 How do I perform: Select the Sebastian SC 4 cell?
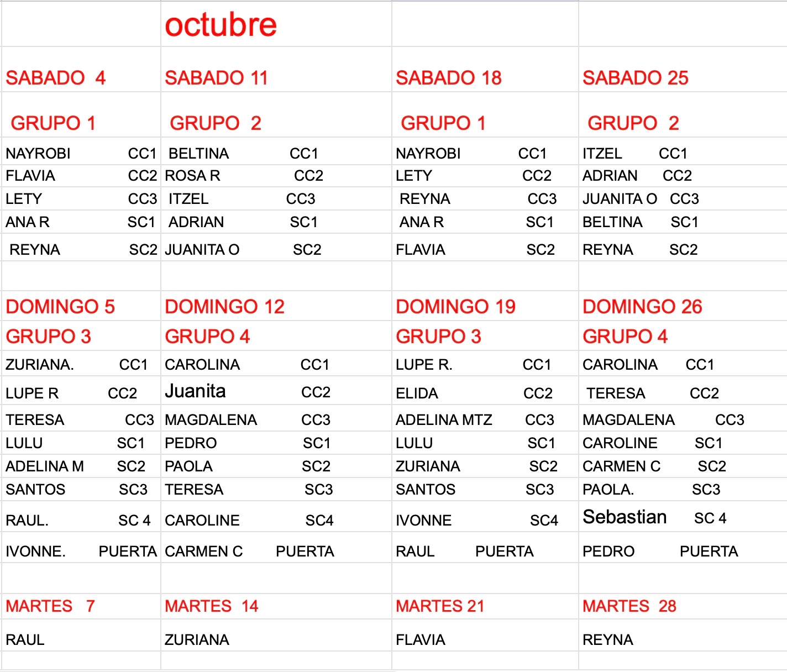tap(654, 517)
